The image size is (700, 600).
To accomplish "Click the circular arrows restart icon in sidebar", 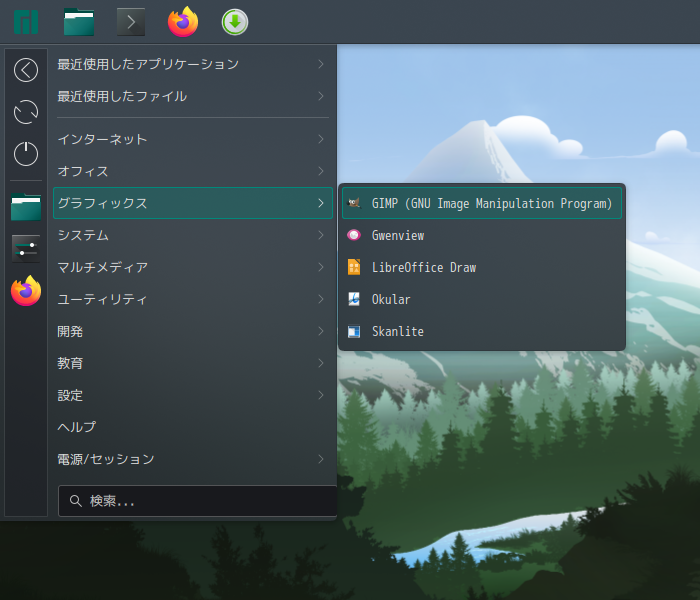I will tap(26, 112).
